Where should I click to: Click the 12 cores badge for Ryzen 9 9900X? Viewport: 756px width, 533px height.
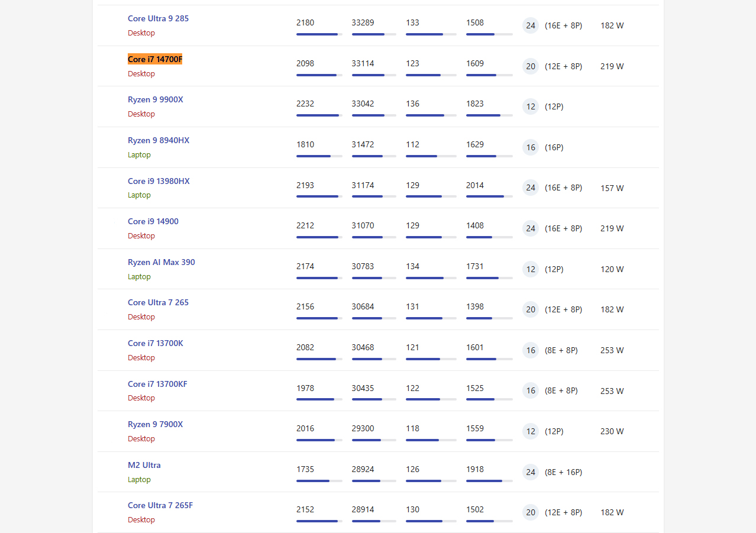531,106
